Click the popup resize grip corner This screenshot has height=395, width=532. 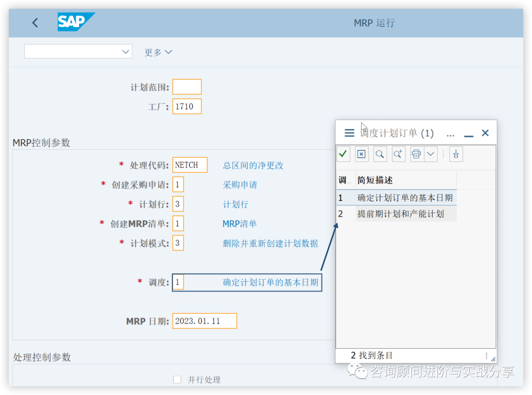click(x=493, y=359)
